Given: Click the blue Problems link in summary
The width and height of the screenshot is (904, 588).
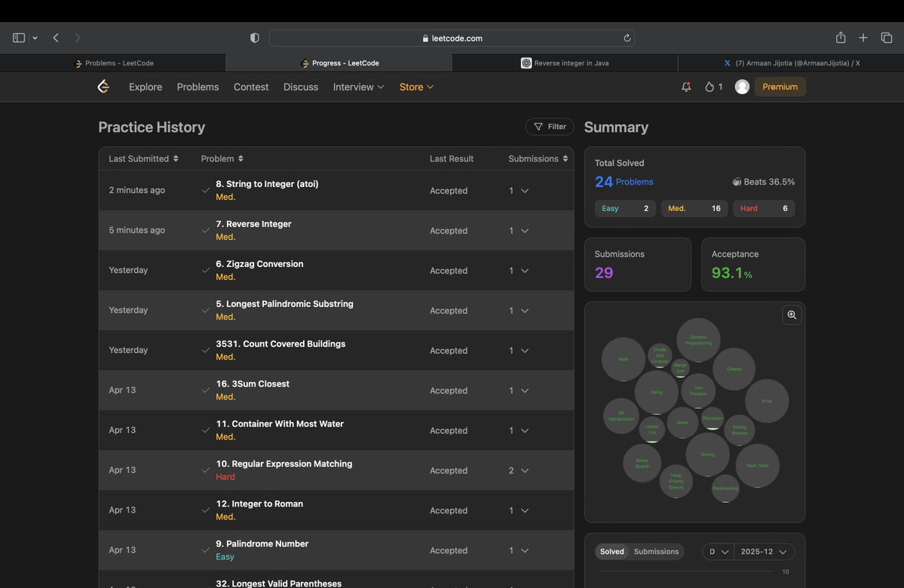Looking at the screenshot, I should 634,182.
